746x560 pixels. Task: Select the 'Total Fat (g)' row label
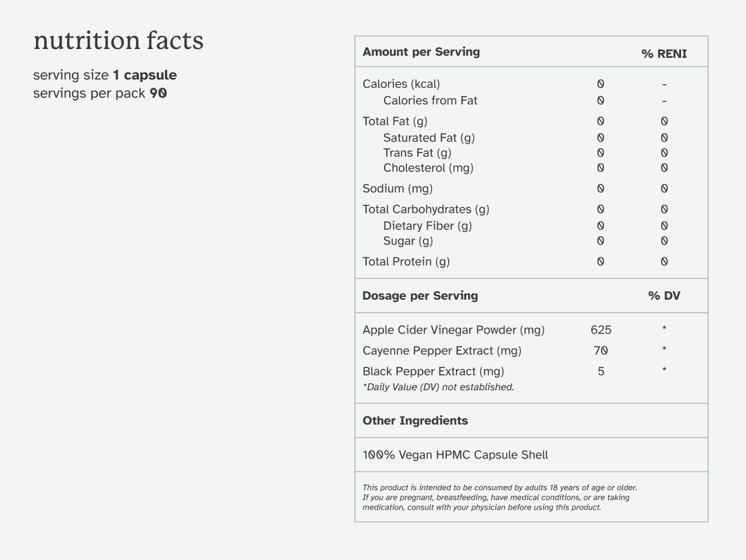coord(395,122)
